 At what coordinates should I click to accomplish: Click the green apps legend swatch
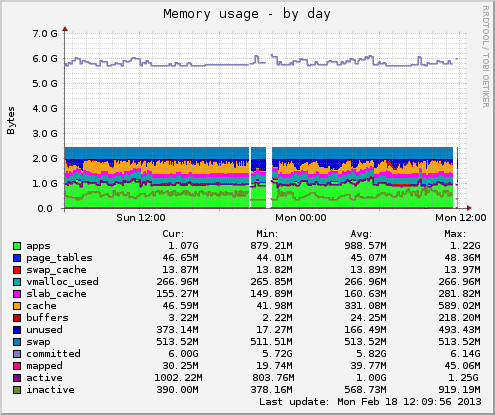17,246
